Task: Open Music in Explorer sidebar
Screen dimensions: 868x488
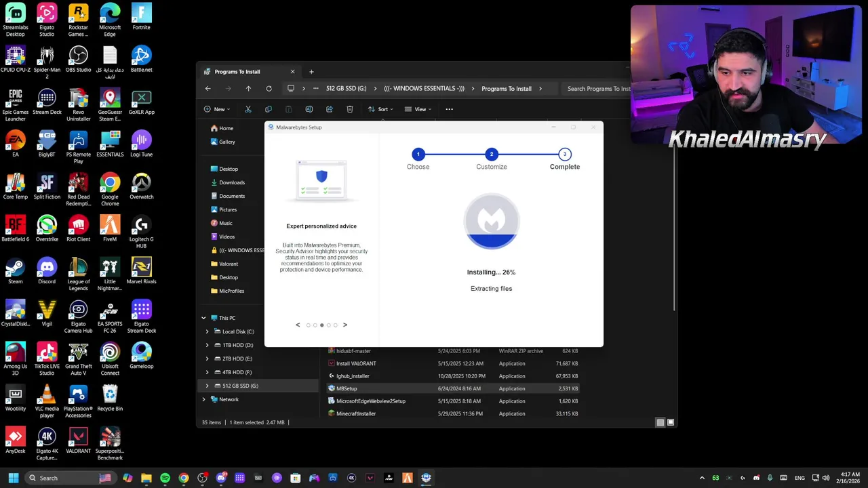Action: coord(221,223)
